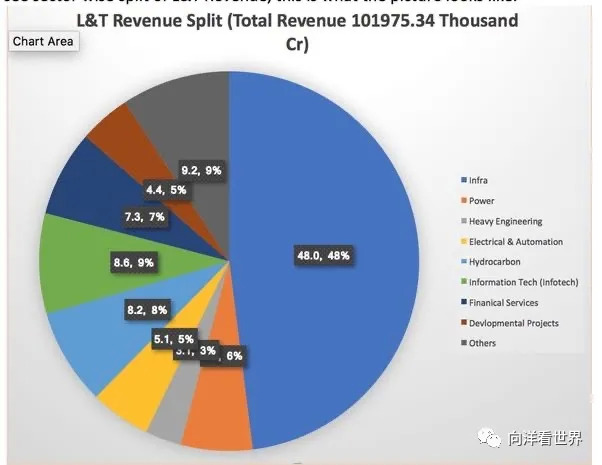Click the '48.0, 48%' data label

(323, 255)
